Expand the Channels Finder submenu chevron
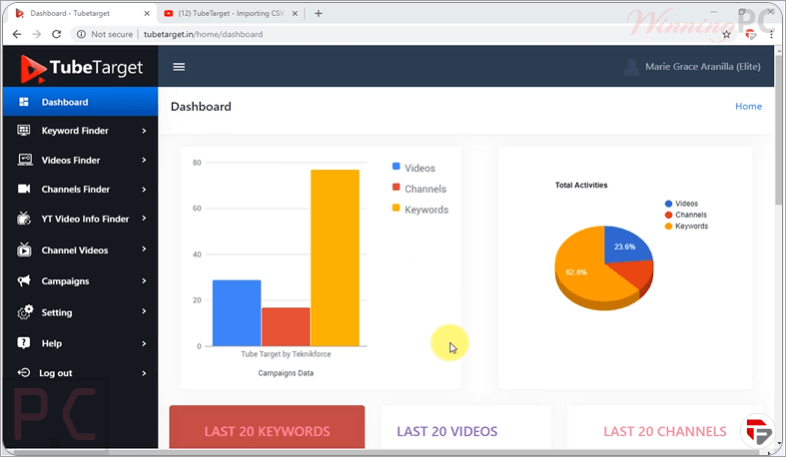Screen dimensions: 786x457 pos(144,189)
